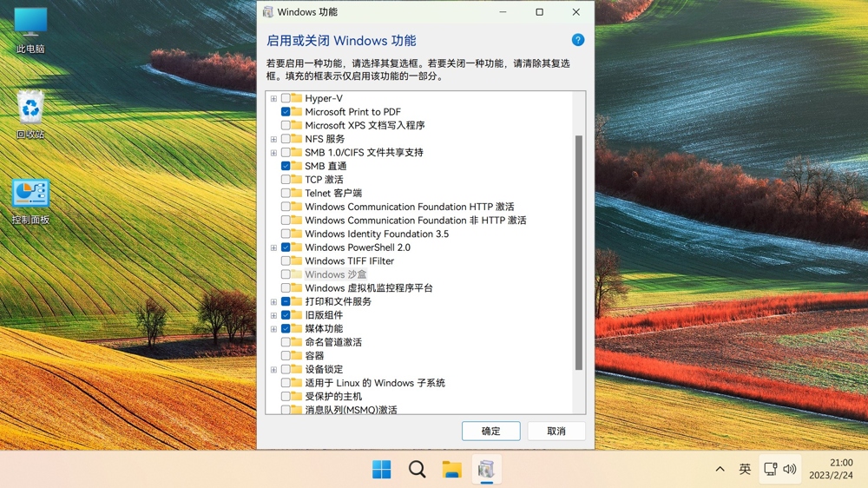This screenshot has width=868, height=488.
Task: Open the Windows Start menu
Action: (381, 470)
